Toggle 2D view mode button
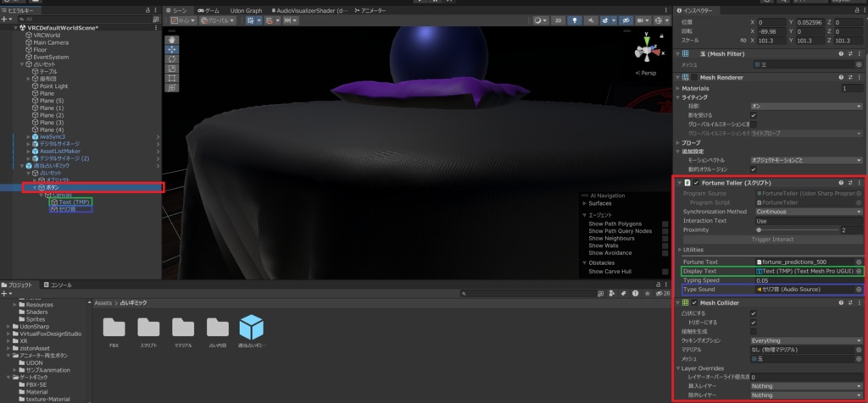 tap(559, 20)
